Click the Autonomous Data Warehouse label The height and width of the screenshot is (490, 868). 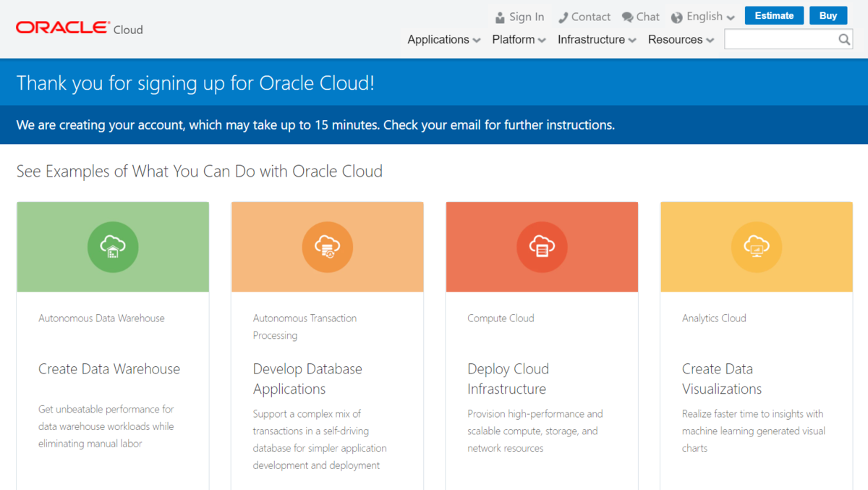pyautogui.click(x=101, y=318)
